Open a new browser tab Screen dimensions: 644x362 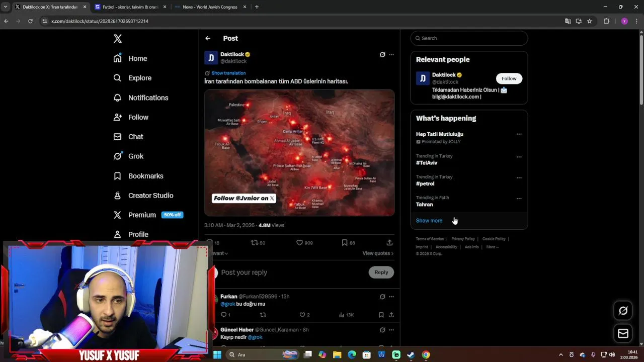coord(257,7)
